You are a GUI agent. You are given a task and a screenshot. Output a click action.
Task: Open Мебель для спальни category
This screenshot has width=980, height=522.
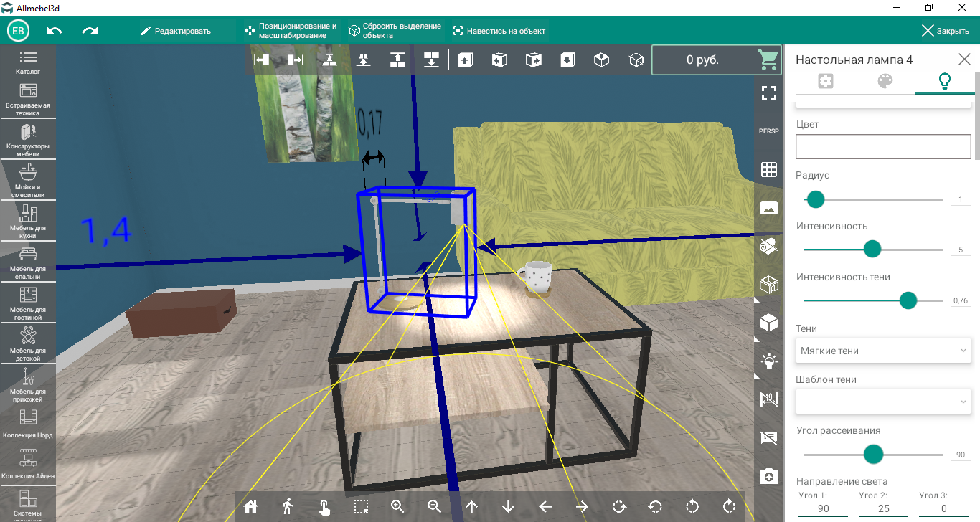28,262
